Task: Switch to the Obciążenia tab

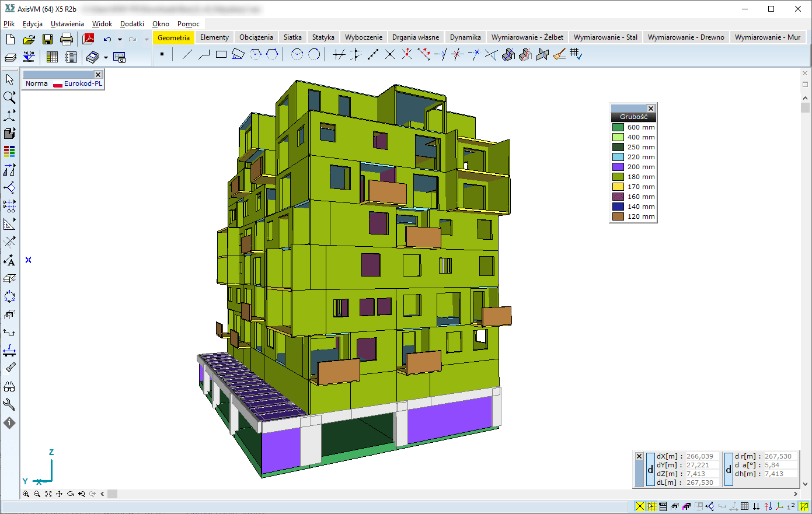Action: (x=256, y=37)
